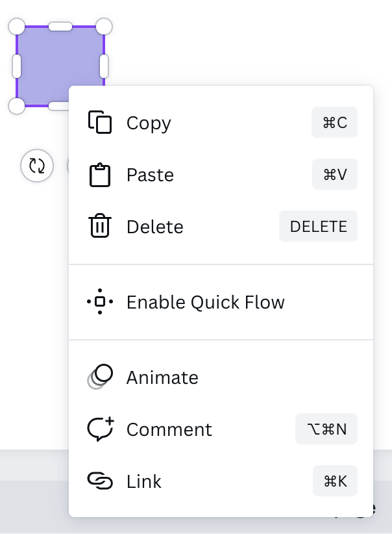This screenshot has height=534, width=392.
Task: Click the rotate button below the shape
Action: 37,166
